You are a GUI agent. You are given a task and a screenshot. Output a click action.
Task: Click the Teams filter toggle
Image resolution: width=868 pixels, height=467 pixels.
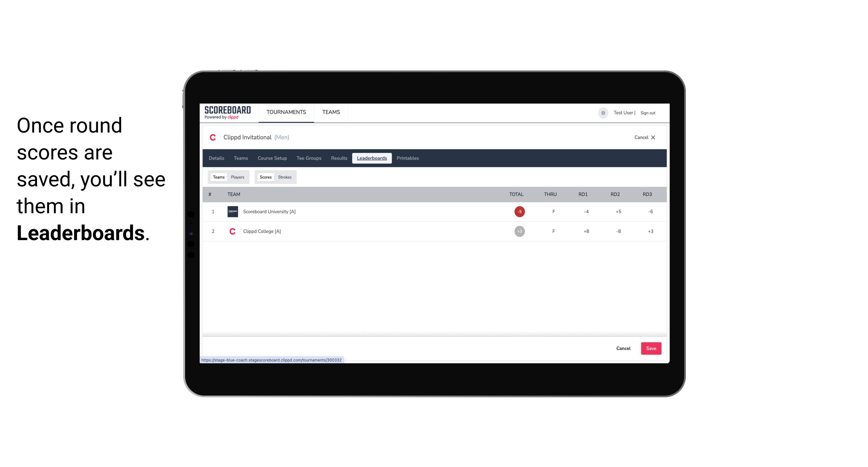pos(218,177)
